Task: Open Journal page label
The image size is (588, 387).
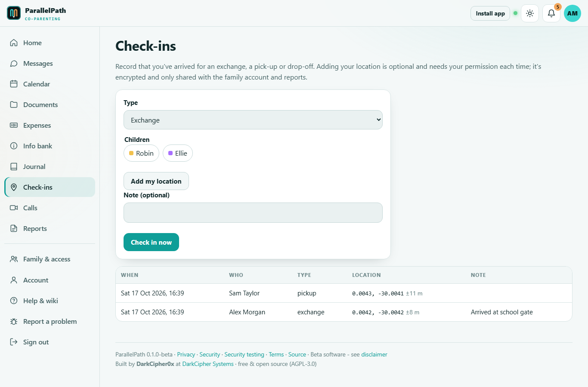Action: (x=34, y=166)
